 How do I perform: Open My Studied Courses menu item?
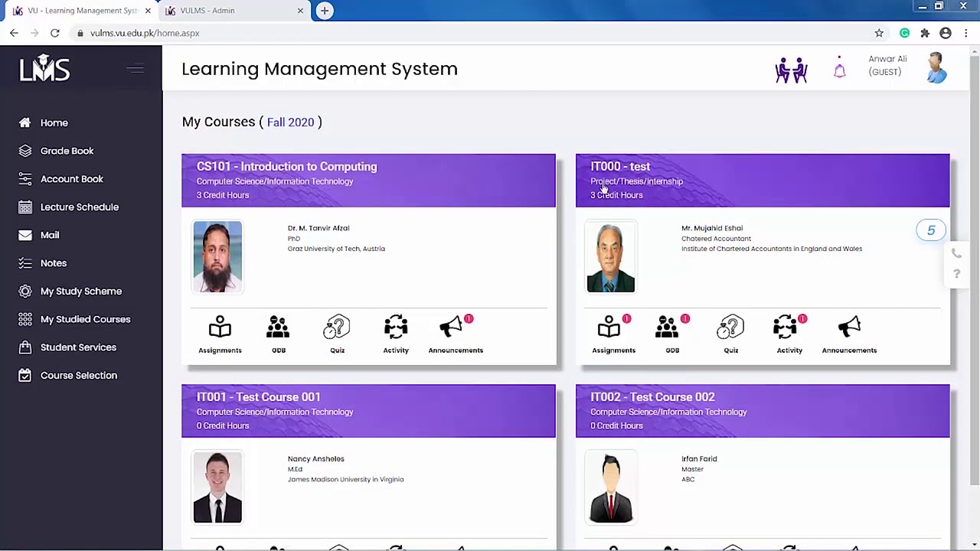point(86,319)
